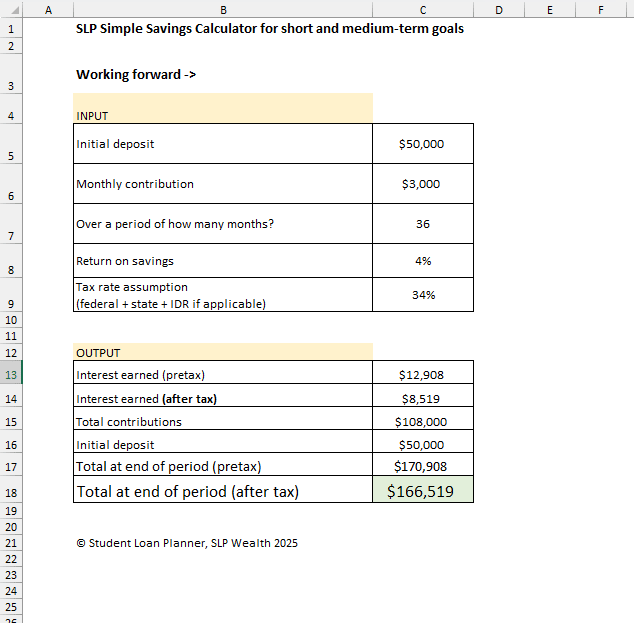Edit the $50,000 initial deposit input value
The height and width of the screenshot is (623, 634).
[423, 144]
